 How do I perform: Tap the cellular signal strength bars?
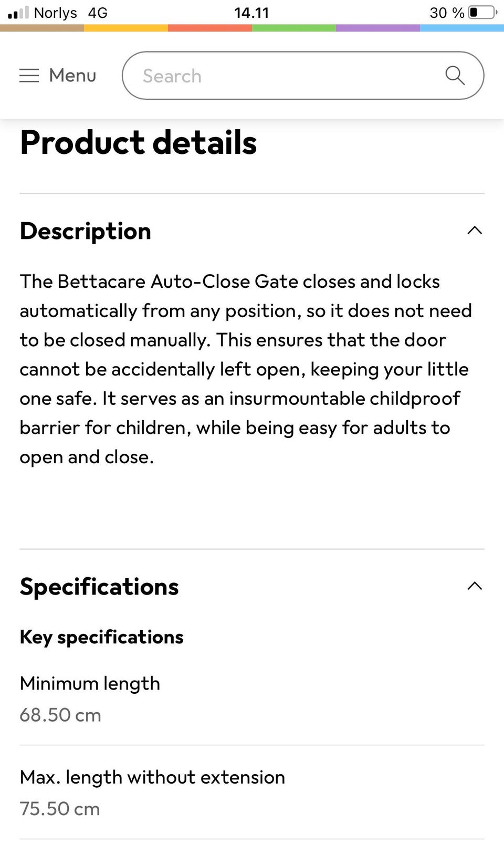click(x=18, y=13)
